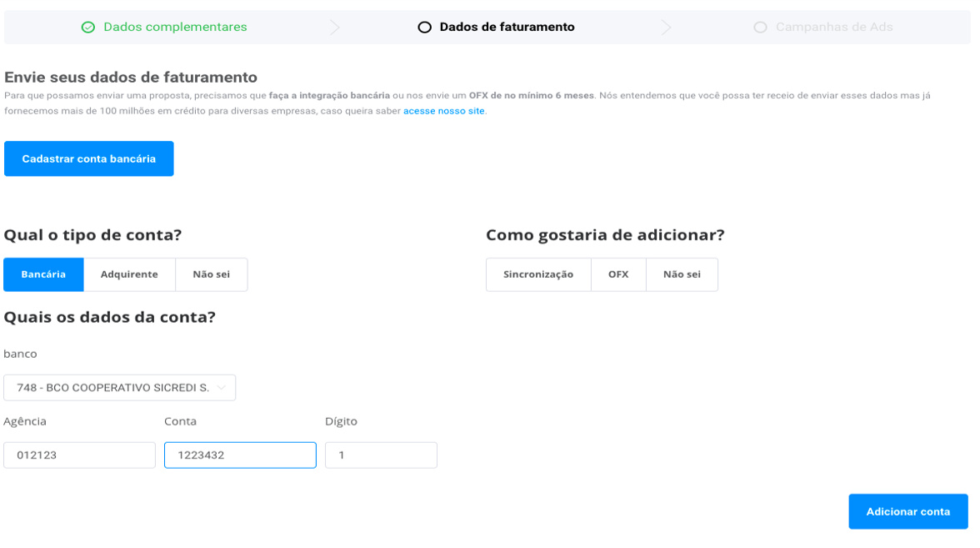Click the Adicionar conta button
The image size is (980, 548).
click(x=907, y=511)
